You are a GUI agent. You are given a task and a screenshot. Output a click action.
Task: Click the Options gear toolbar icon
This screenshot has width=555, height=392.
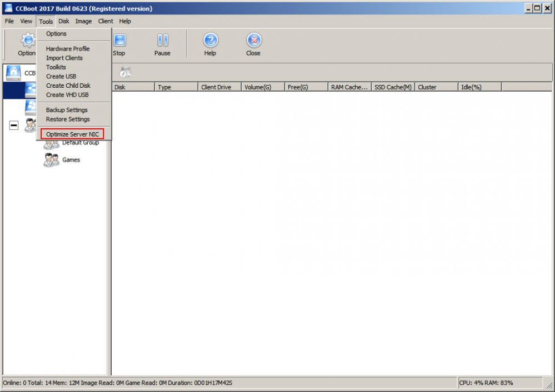pos(28,41)
